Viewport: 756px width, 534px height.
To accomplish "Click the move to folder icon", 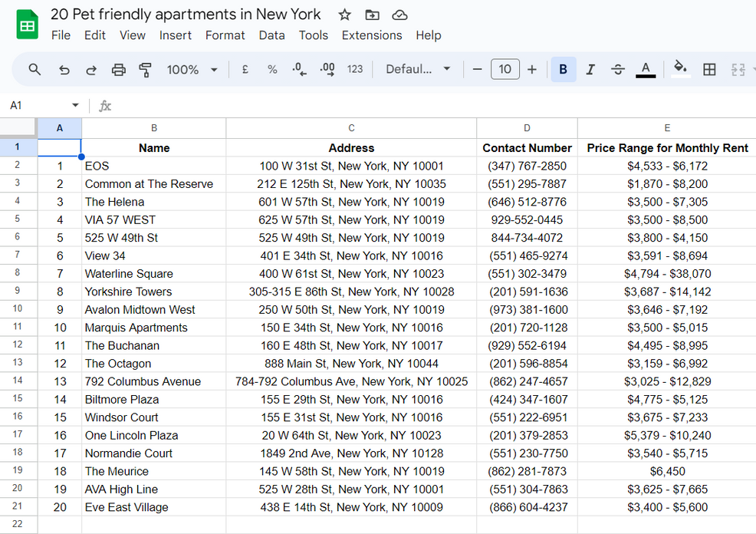I will [x=372, y=15].
